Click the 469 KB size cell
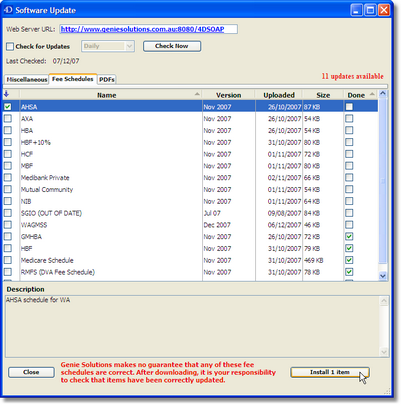 point(313,260)
